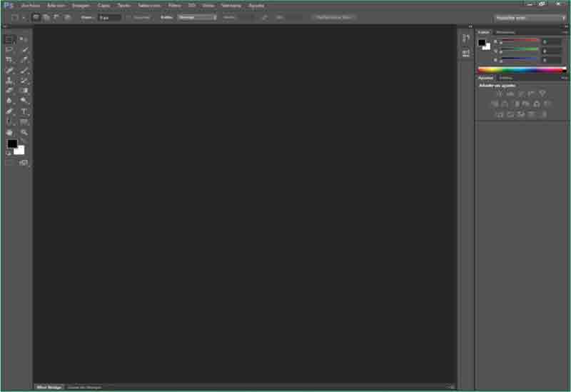The width and height of the screenshot is (571, 392).
Task: Open the Estilo dropdown in options bar
Action: [x=197, y=17]
